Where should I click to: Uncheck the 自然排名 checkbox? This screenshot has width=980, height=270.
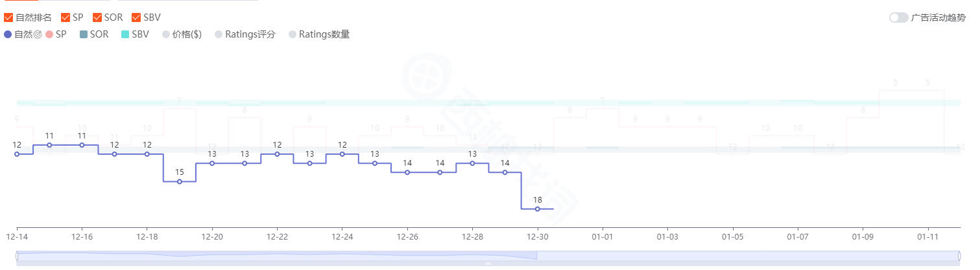[x=8, y=17]
